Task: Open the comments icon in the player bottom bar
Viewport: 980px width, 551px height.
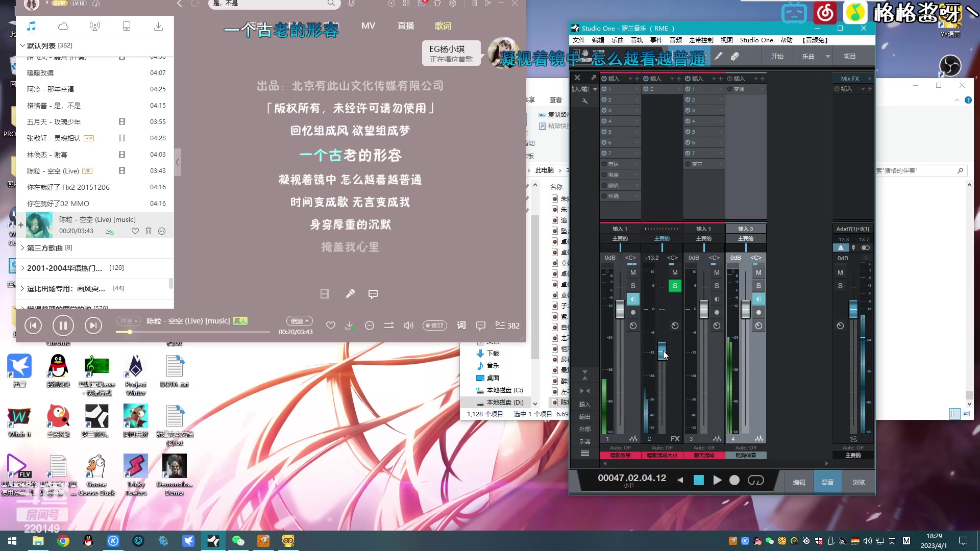Action: coord(481,325)
